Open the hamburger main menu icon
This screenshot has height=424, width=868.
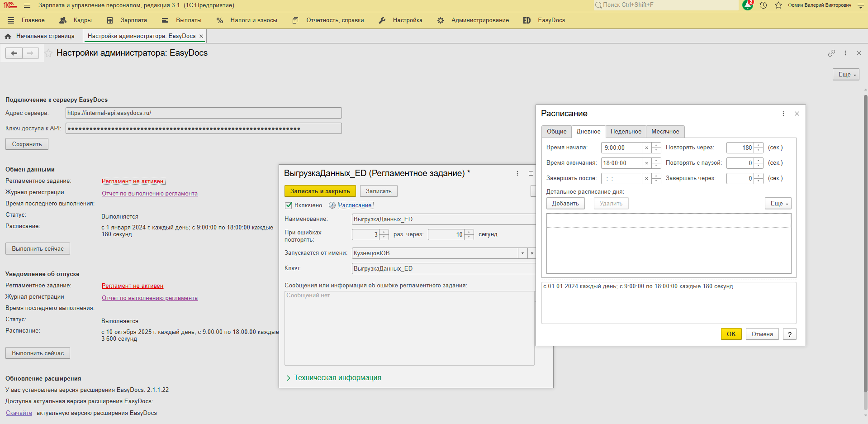point(27,5)
